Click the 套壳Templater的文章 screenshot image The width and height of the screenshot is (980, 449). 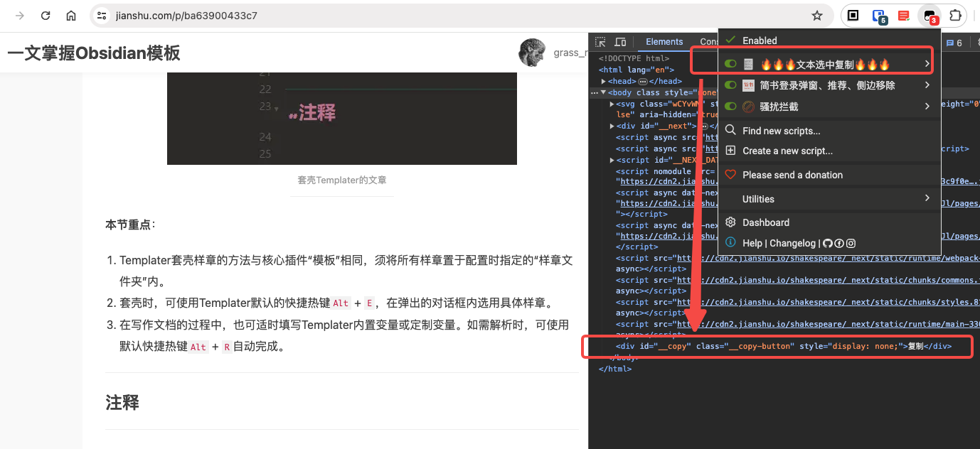342,118
